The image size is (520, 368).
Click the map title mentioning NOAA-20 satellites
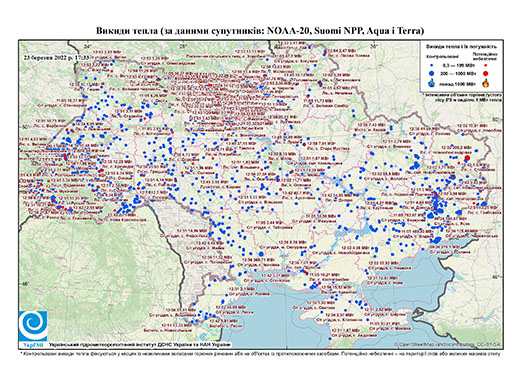[x=260, y=31]
